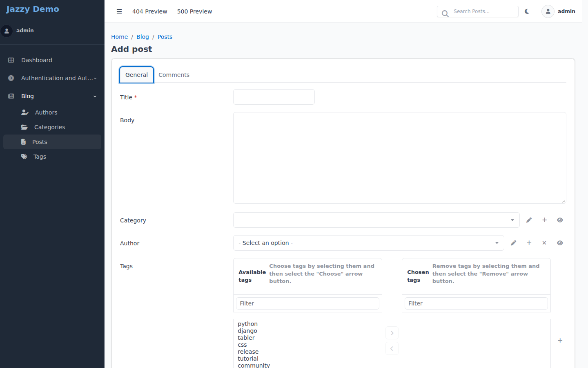The width and height of the screenshot is (588, 368).
Task: Open the Author select dropdown
Action: click(369, 243)
